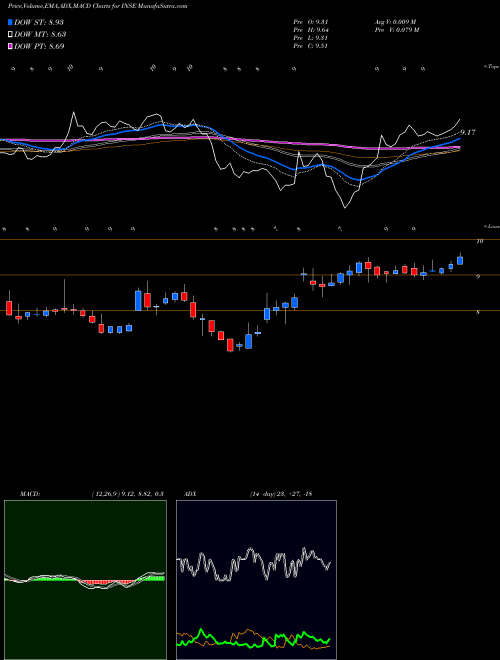Click the 'Pre L: 9.31' value

click(310, 38)
